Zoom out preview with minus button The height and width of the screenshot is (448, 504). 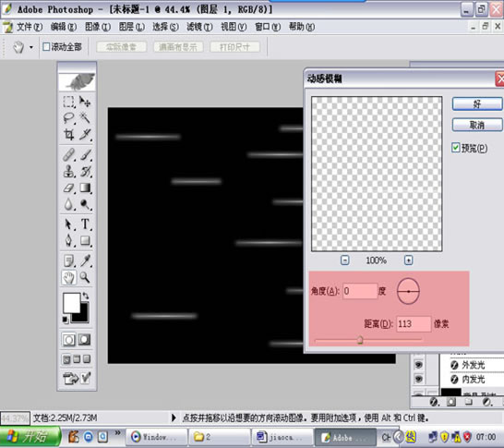coord(344,260)
